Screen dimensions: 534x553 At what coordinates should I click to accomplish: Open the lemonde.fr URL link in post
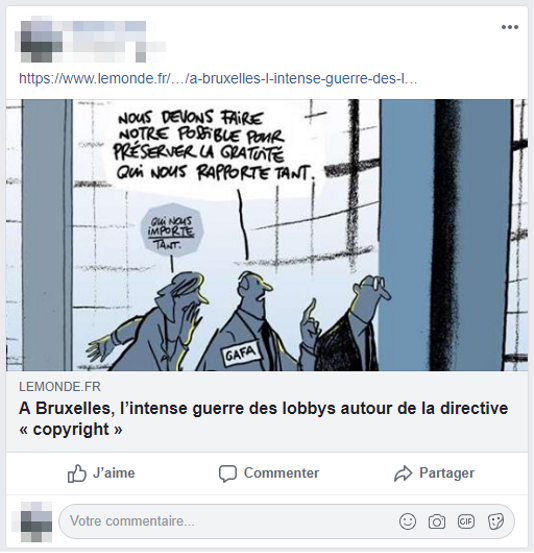point(218,78)
